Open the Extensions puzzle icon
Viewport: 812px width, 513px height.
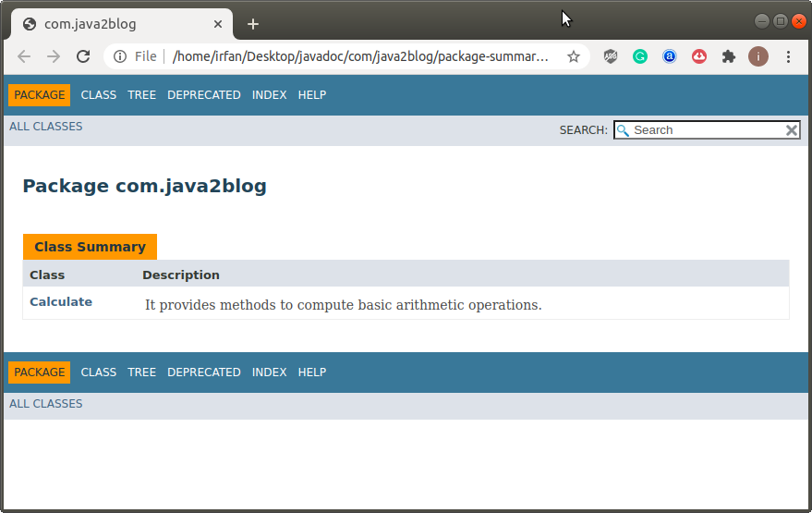click(729, 56)
